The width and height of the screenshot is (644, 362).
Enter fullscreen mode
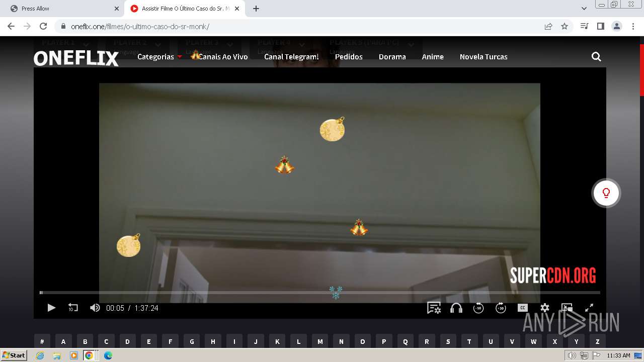click(x=589, y=308)
